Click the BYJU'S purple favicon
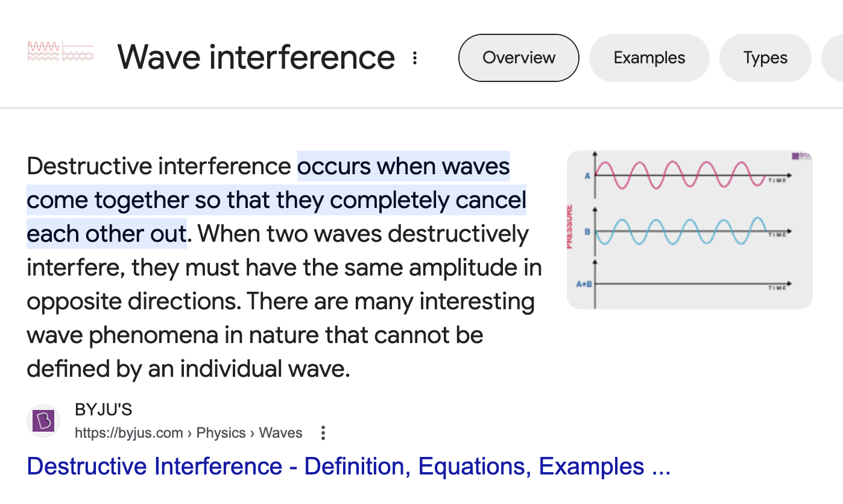 pyautogui.click(x=43, y=421)
